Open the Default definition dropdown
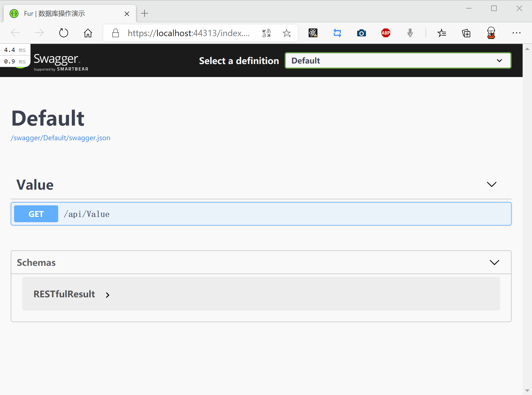 398,60
